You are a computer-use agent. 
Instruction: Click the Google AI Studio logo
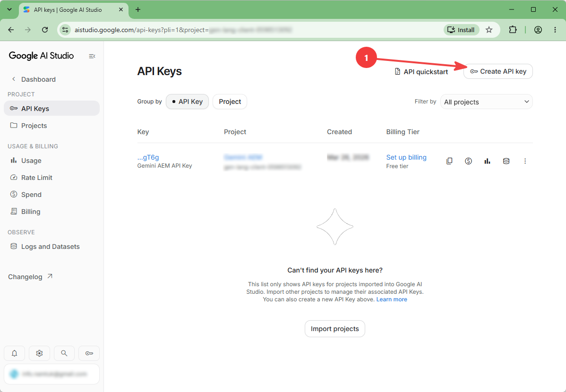pos(41,56)
